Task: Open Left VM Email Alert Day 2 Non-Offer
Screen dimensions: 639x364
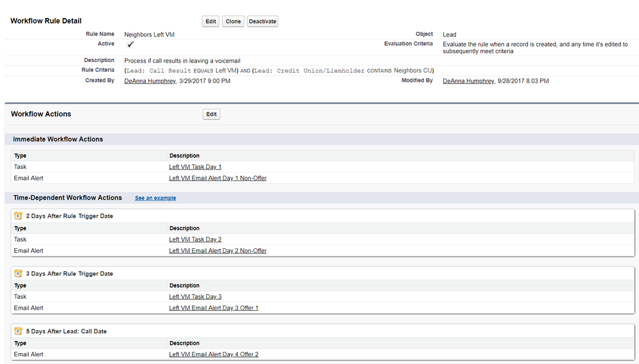Action: click(217, 251)
